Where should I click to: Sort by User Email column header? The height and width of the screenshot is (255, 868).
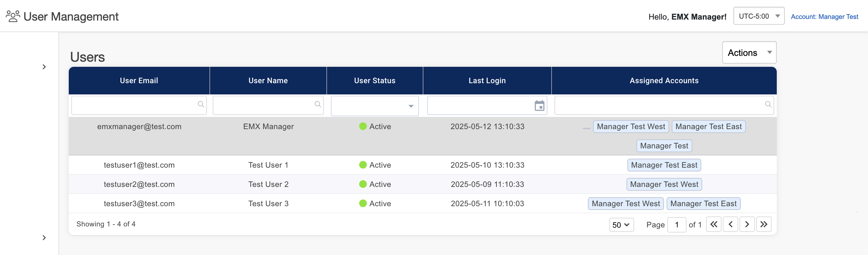coord(139,81)
